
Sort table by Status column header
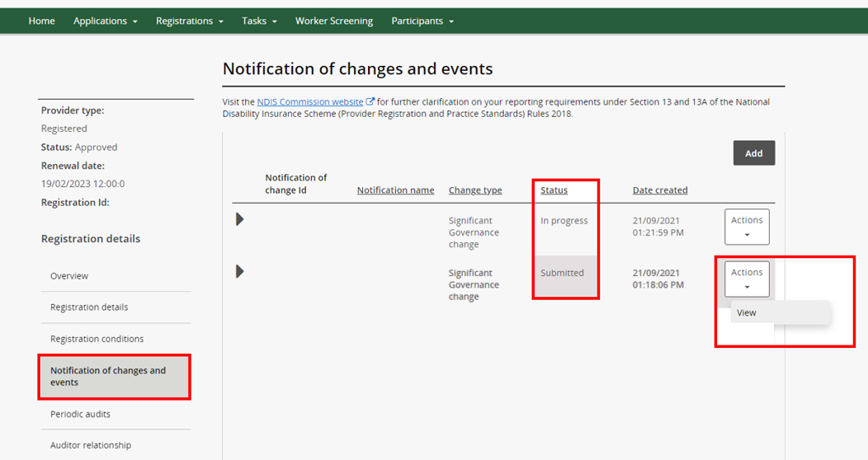(x=554, y=190)
